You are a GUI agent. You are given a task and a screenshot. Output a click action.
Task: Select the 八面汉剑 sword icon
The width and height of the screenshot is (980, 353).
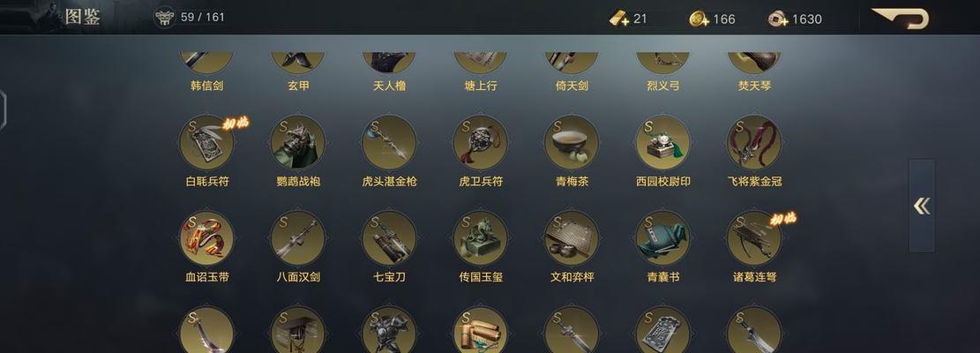pyautogui.click(x=297, y=238)
